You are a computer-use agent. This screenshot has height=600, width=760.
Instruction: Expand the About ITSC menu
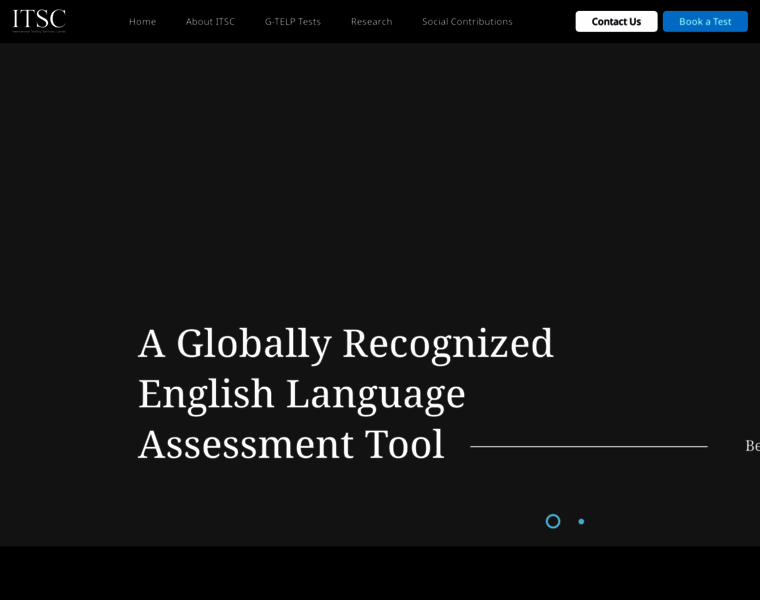tap(210, 21)
